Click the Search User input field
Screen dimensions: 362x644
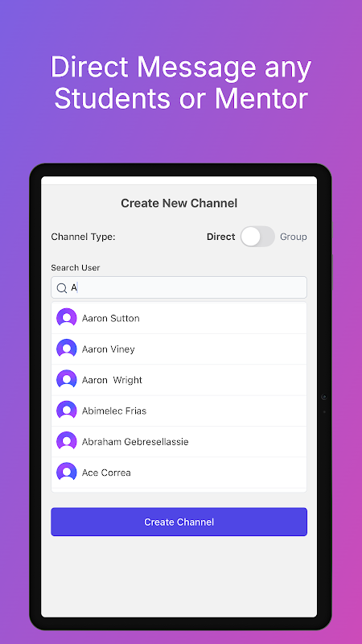click(x=179, y=287)
